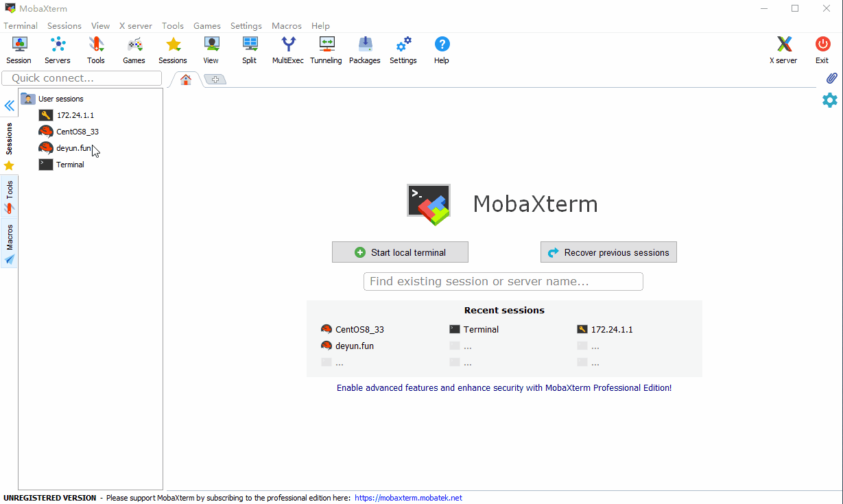843x504 pixels.
Task: Select the Tools vertical side tab
Action: tap(9, 197)
